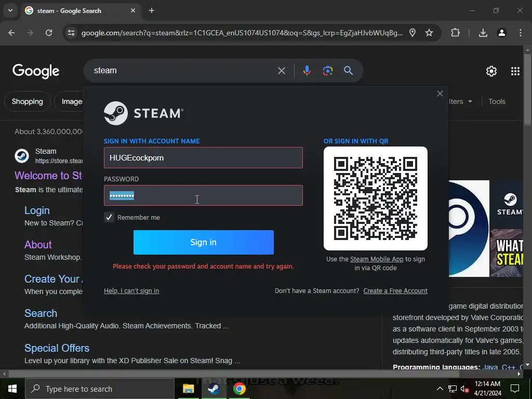
Task: Click the Chrome address bar URL
Action: click(x=242, y=33)
